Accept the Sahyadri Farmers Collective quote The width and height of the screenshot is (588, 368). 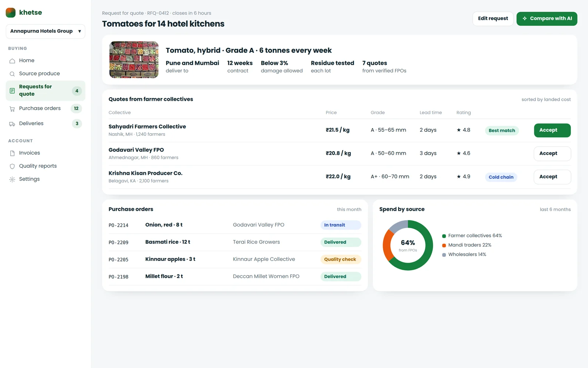(x=552, y=130)
